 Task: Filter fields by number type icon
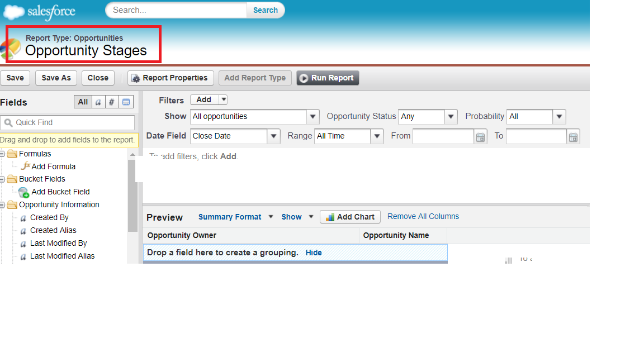[x=112, y=102]
